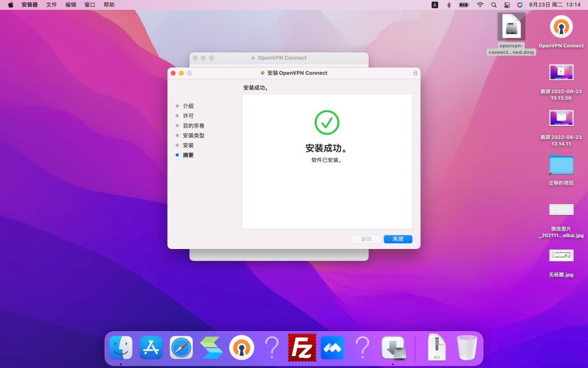Open the Apple menu
588x368 pixels.
coord(11,5)
